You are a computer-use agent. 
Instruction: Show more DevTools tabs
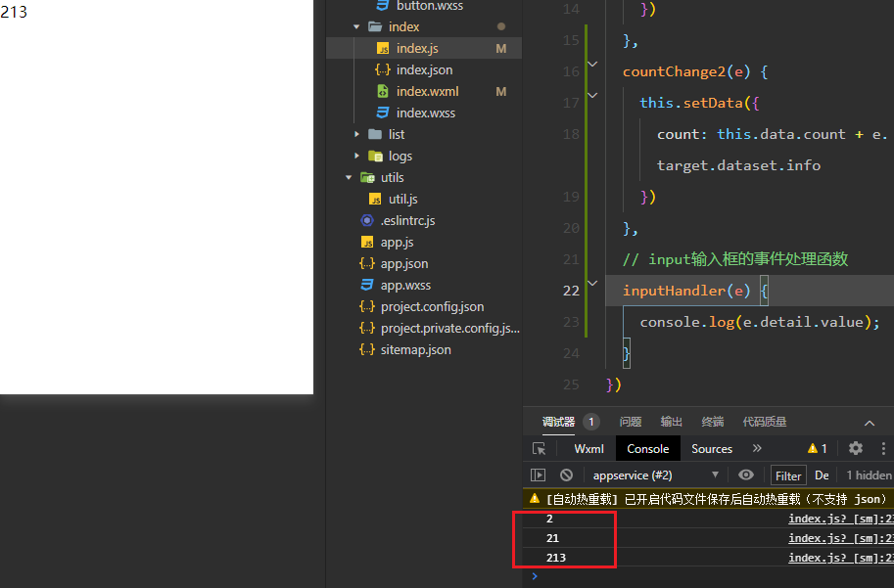756,448
